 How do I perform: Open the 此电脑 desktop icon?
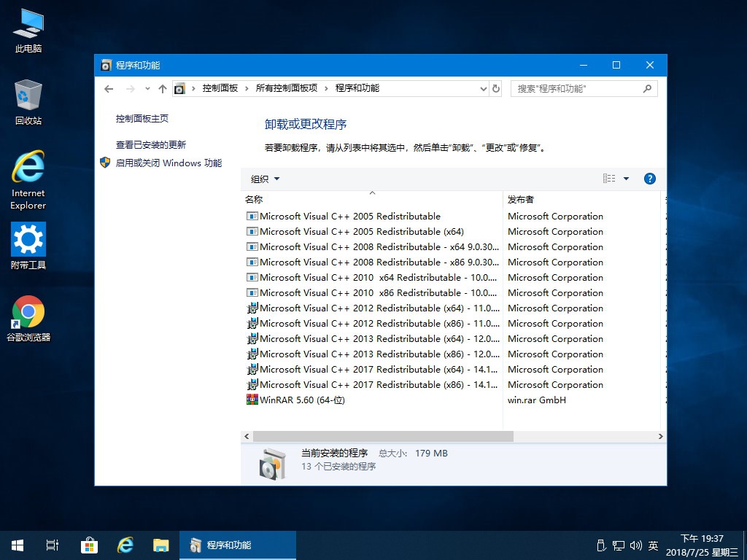(28, 31)
